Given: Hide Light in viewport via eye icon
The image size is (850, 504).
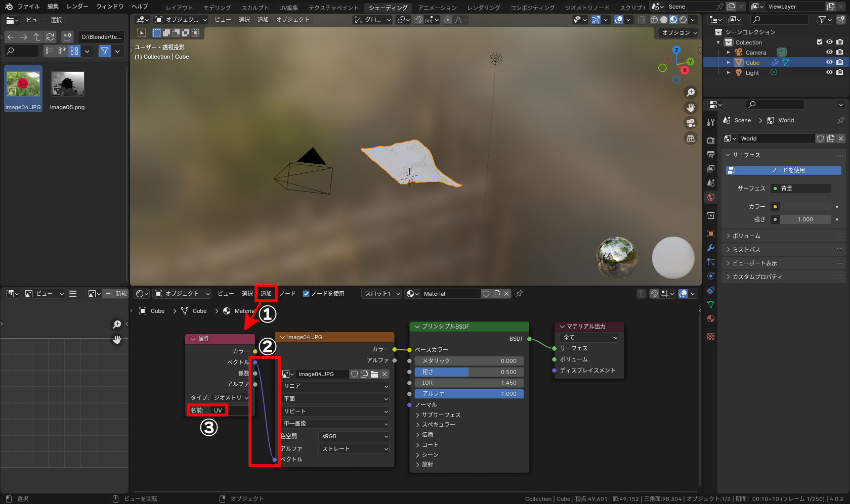Looking at the screenshot, I should (x=829, y=72).
